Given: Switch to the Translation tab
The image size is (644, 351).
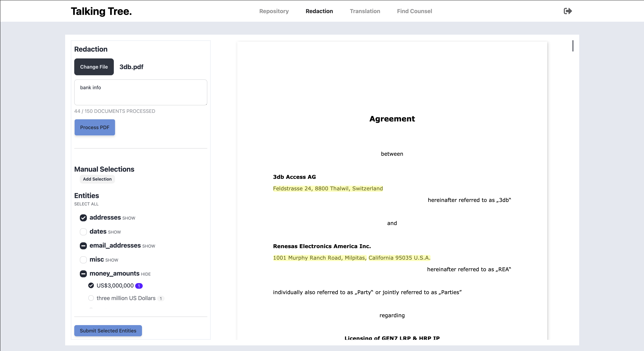Looking at the screenshot, I should click(365, 11).
